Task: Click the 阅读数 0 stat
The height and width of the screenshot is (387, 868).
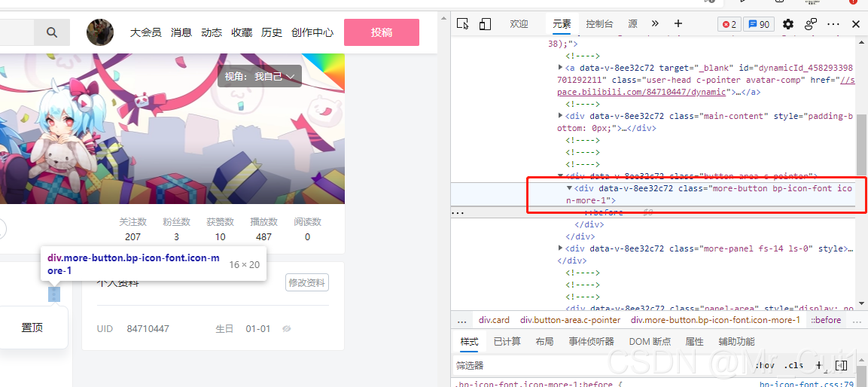Action: pos(307,229)
